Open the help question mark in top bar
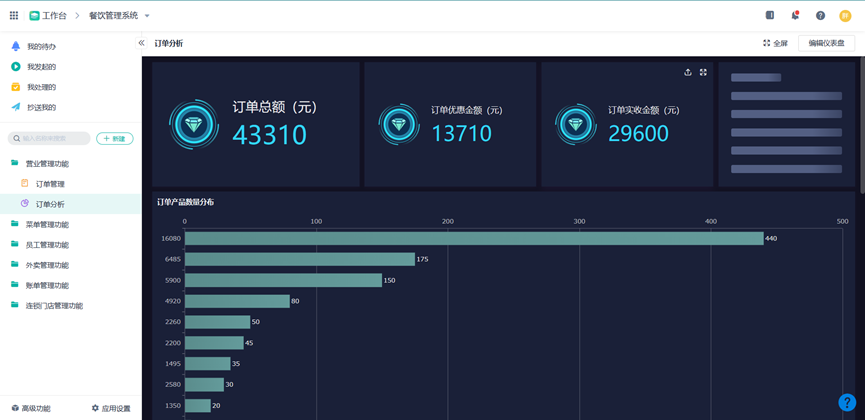 pos(820,15)
